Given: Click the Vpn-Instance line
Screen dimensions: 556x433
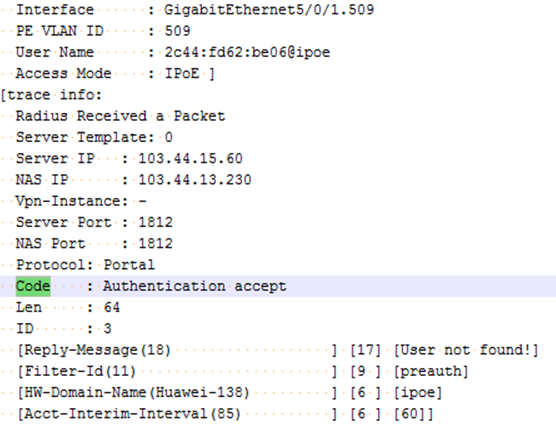Looking at the screenshot, I should pos(81,201).
